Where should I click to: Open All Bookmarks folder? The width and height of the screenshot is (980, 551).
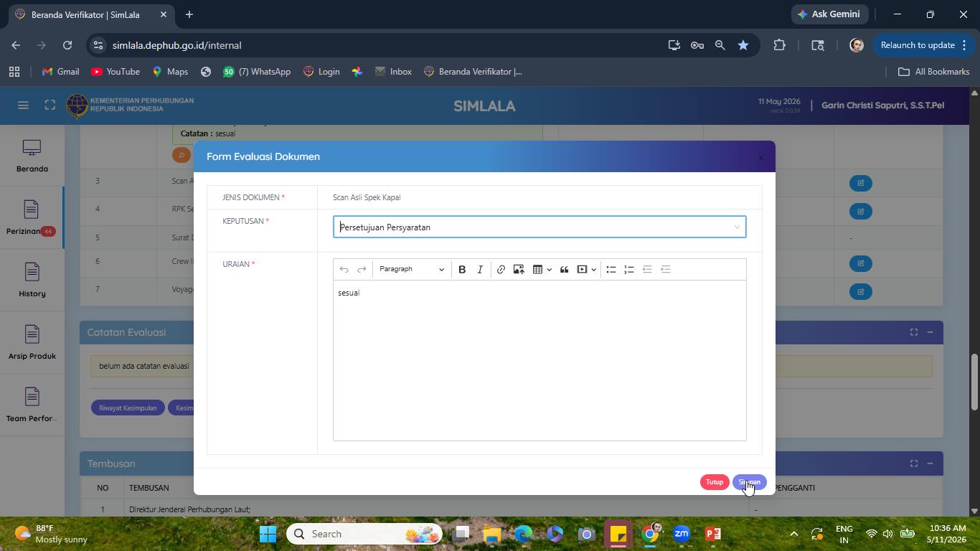coord(934,72)
